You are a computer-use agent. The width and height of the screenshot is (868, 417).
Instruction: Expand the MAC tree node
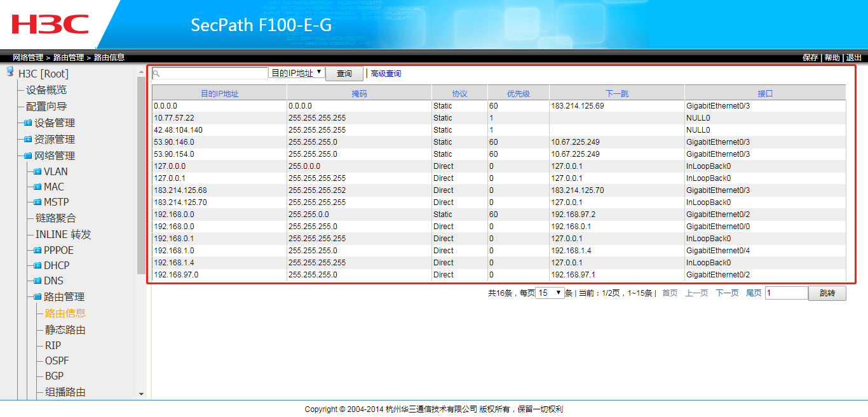(37, 187)
